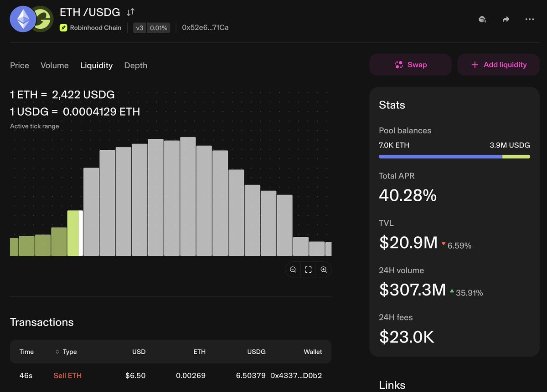Screen dimensions: 547x392
Task: Click the 40.28% Total APR value
Action: 408,195
